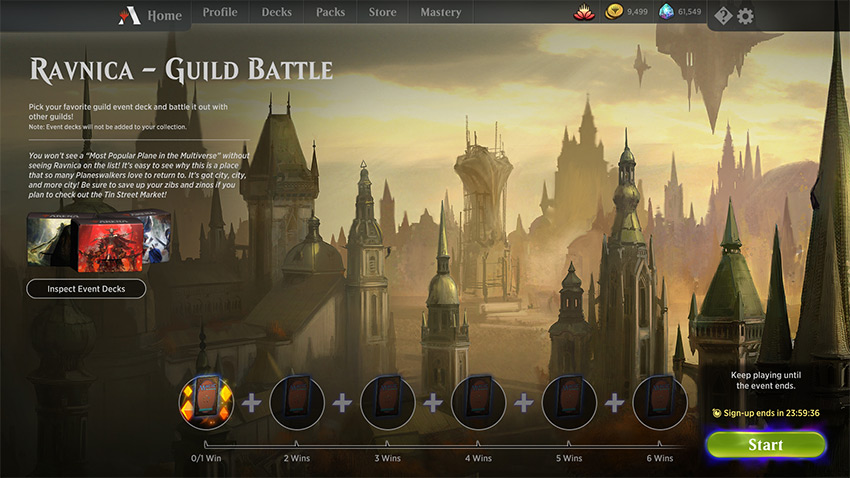Open the settings gear icon
The width and height of the screenshot is (850, 478).
[x=745, y=16]
